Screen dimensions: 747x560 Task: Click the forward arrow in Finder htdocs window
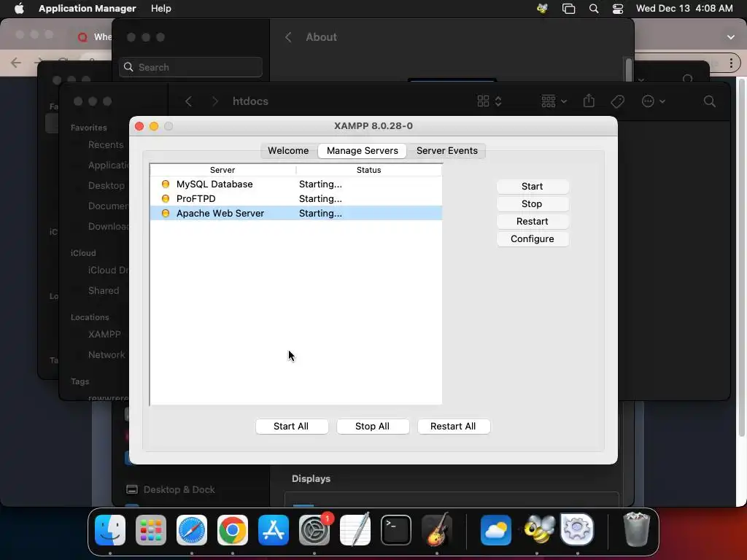[x=215, y=101]
